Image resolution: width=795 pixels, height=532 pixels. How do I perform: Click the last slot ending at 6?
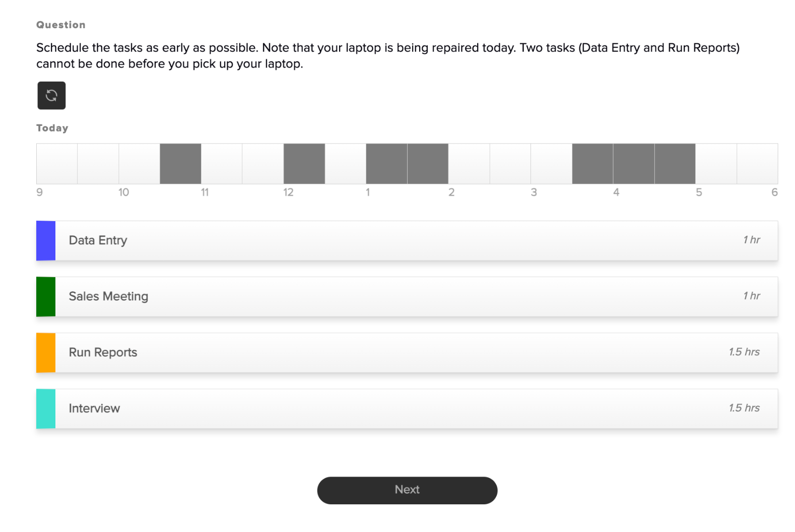757,164
